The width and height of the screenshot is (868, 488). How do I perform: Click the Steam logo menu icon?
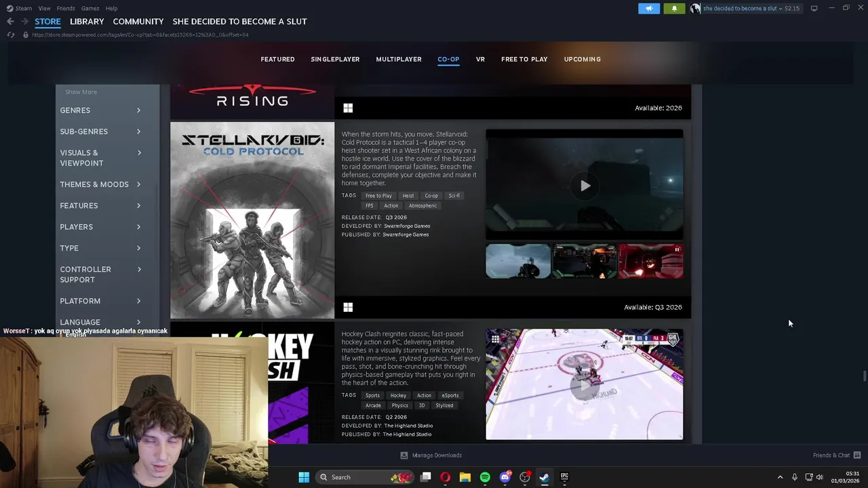click(x=9, y=8)
